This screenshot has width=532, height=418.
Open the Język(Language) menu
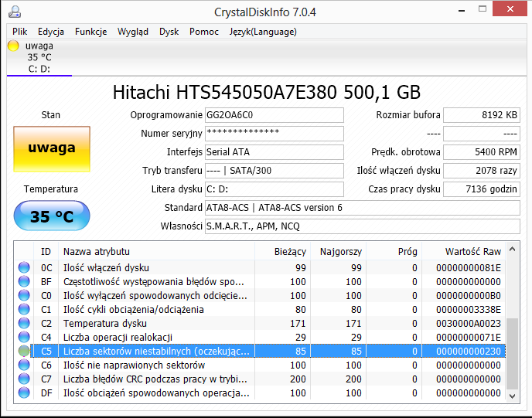(263, 32)
